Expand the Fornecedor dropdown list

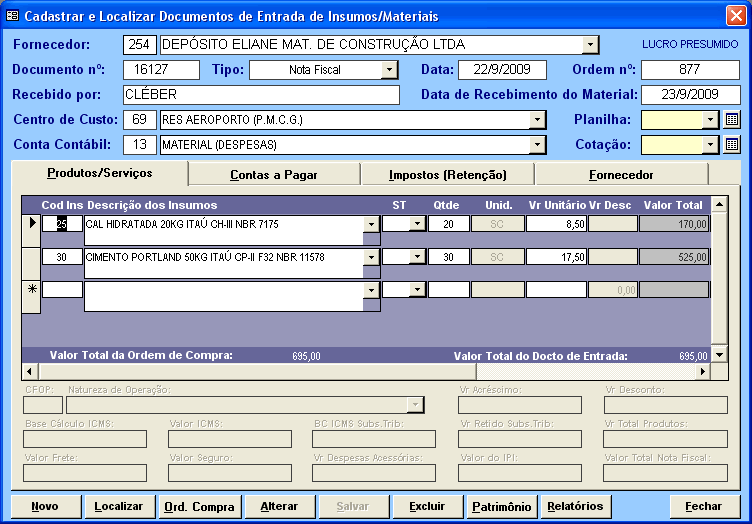click(x=590, y=45)
